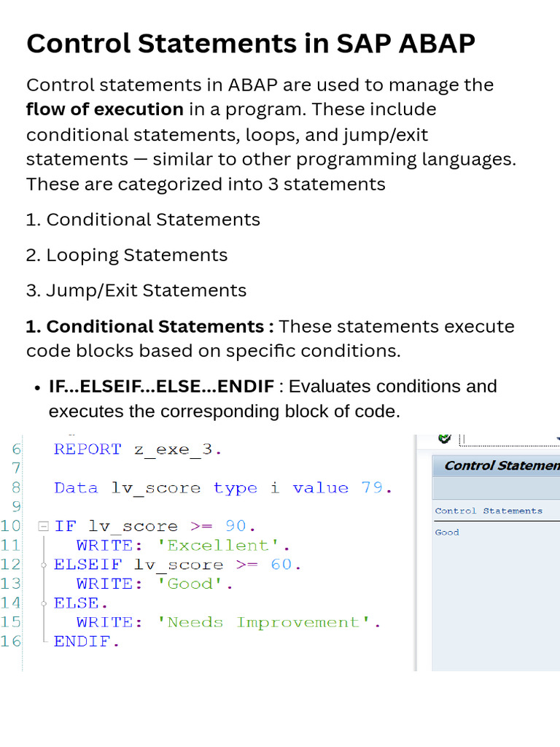Viewport: 560px width, 747px height.
Task: Click the ELSE keyword in the code
Action: click(x=80, y=603)
